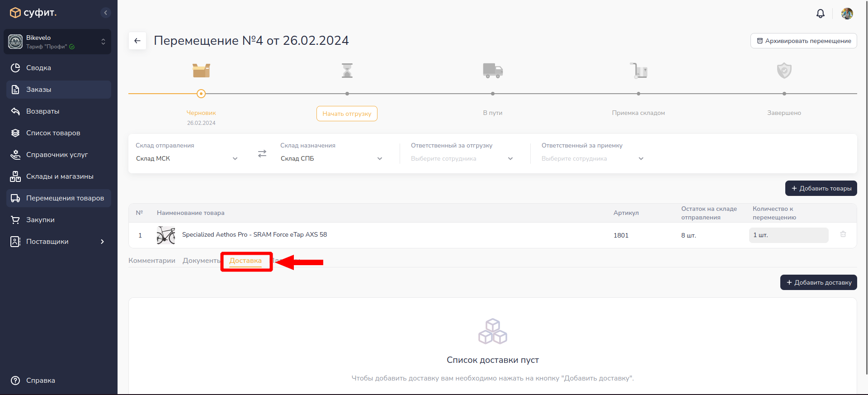Click the Справка question mark icon
The width and height of the screenshot is (868, 395).
click(15, 381)
